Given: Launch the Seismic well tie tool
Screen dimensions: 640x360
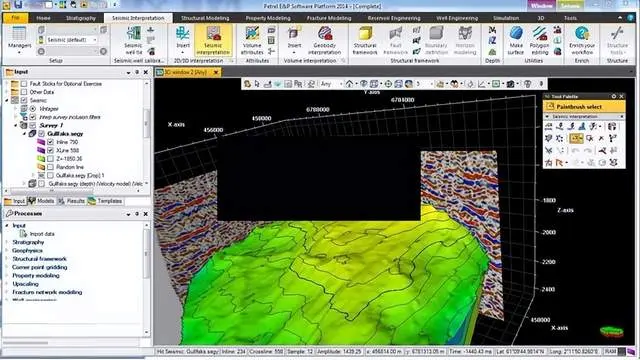Looking at the screenshot, I should click(x=133, y=40).
